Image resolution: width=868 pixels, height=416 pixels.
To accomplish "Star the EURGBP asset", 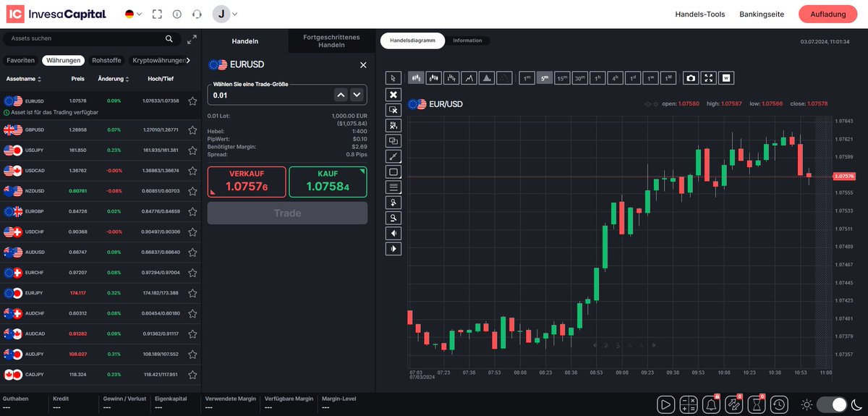I will [x=192, y=212].
